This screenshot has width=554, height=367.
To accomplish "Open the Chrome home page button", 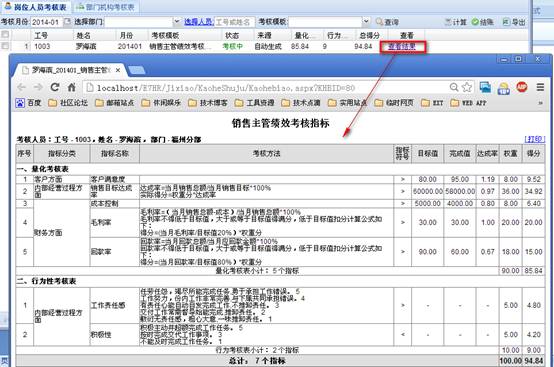I will pyautogui.click(x=72, y=87).
